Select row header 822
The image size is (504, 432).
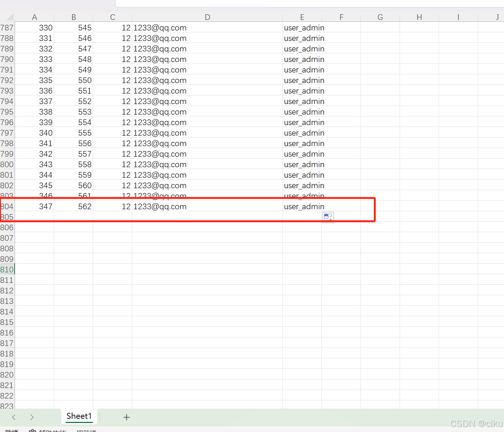[7, 396]
